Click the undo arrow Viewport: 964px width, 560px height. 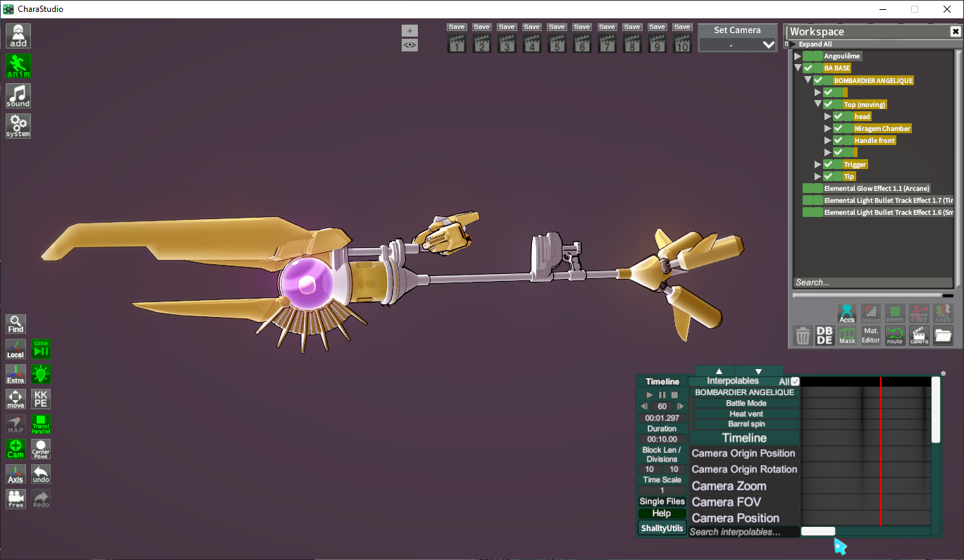pyautogui.click(x=41, y=474)
